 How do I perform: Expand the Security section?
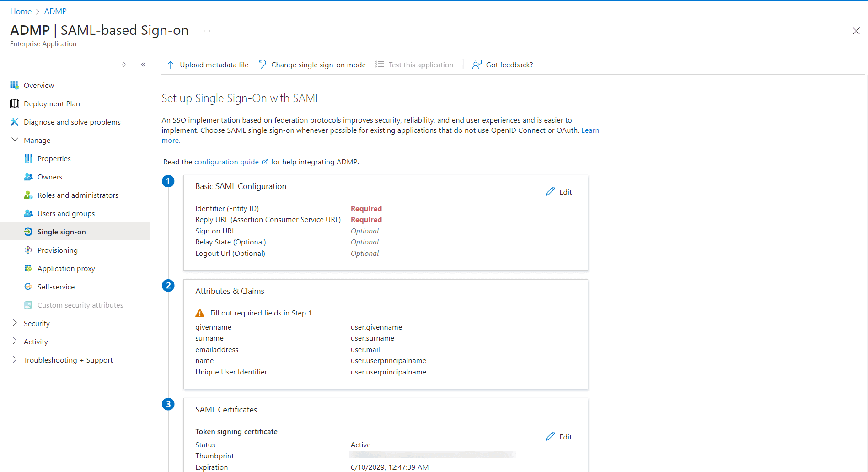pyautogui.click(x=37, y=323)
